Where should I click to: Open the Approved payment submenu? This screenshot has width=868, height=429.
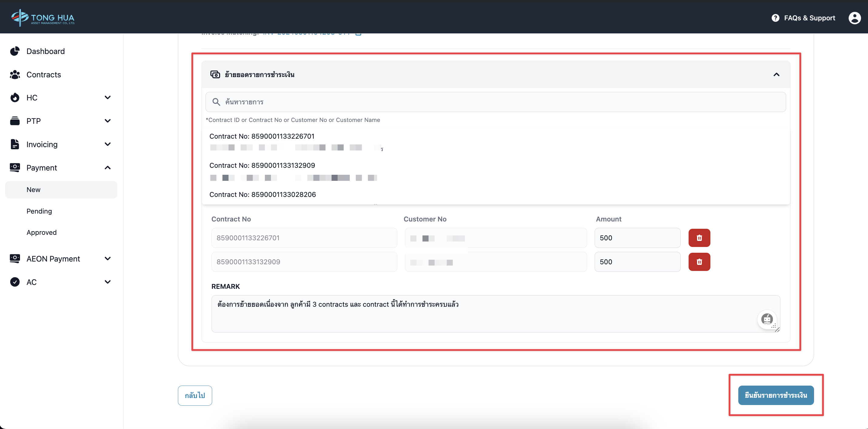(42, 232)
